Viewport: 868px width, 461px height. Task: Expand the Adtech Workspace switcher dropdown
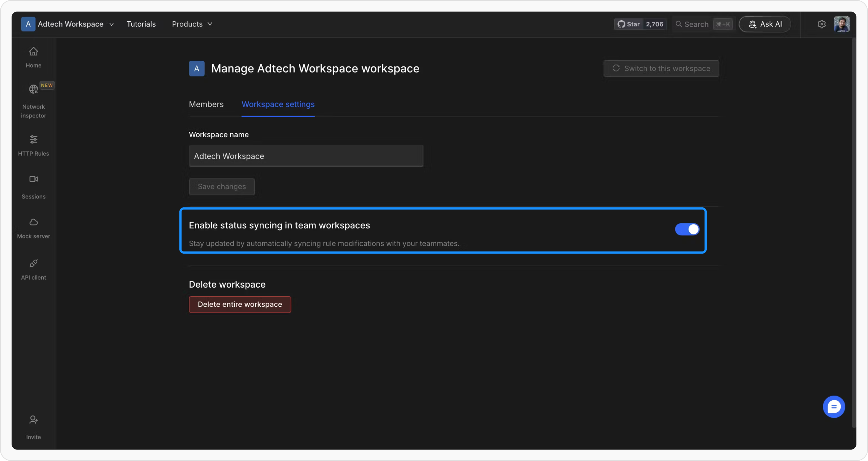click(68, 24)
